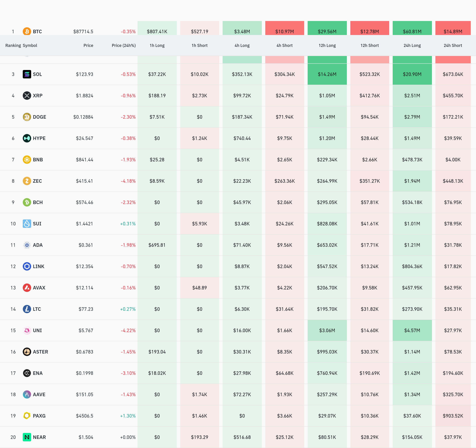
Task: Click the Dogecoin DOGE icon
Action: pyautogui.click(x=27, y=117)
